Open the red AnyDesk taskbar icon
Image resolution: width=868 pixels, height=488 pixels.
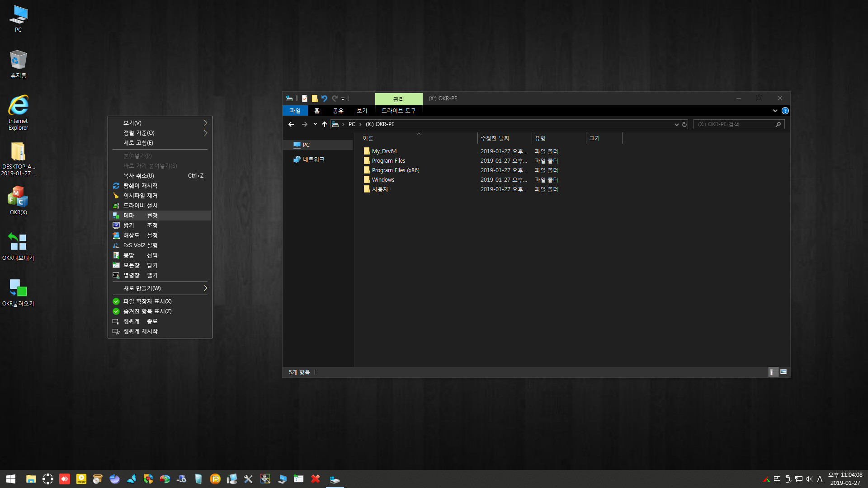tap(65, 479)
